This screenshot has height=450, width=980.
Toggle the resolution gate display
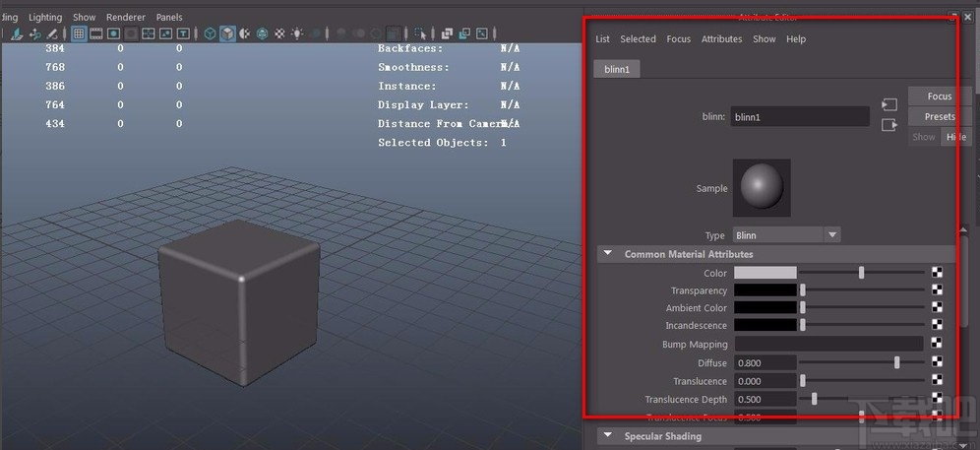click(x=113, y=33)
